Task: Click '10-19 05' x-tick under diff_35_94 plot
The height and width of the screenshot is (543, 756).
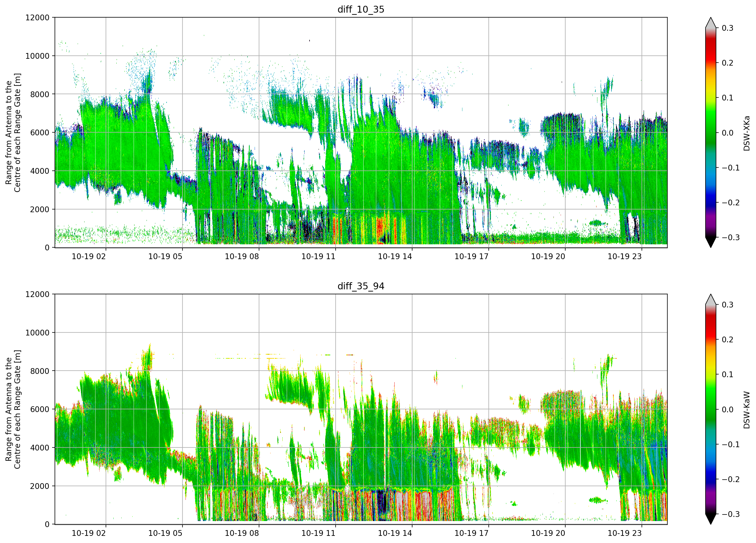Action: [165, 533]
